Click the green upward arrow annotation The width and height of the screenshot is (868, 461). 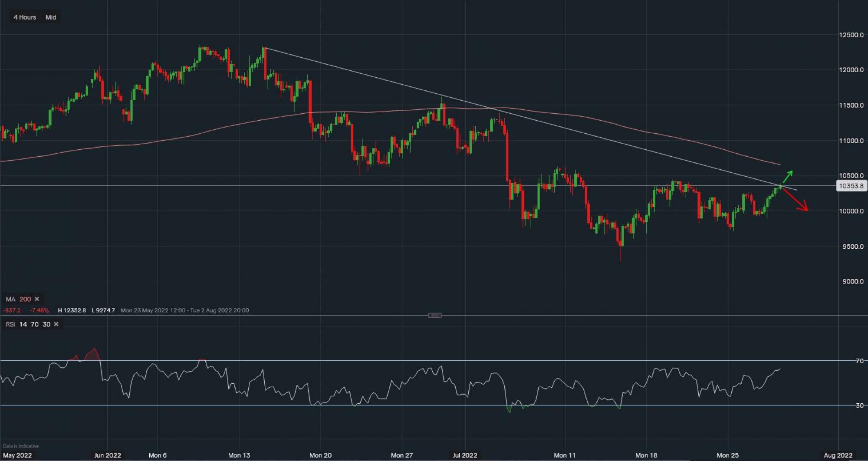coord(788,177)
